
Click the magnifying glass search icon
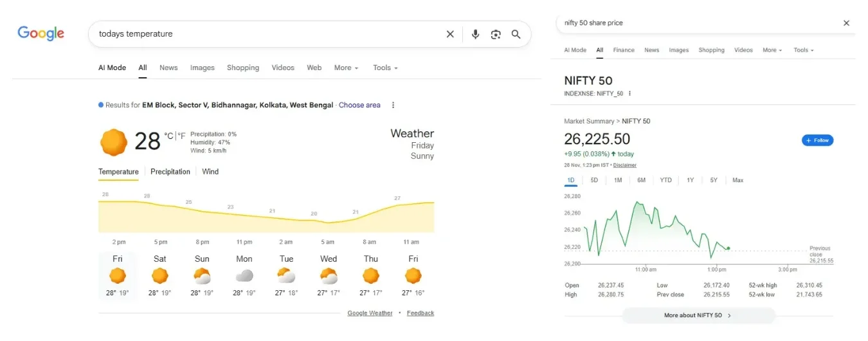(x=516, y=34)
